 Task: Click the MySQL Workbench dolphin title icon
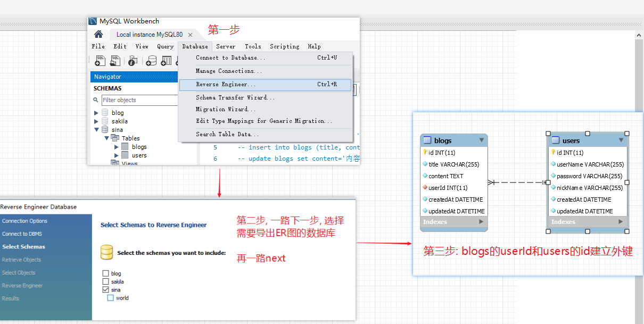click(x=93, y=21)
